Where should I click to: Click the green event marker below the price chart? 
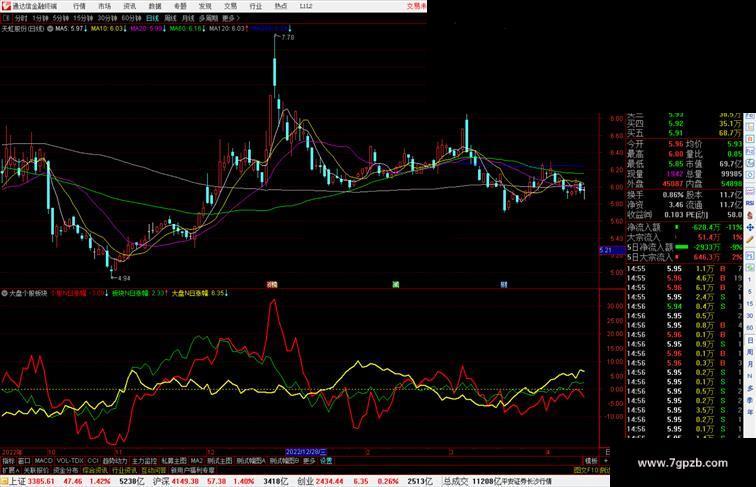(x=395, y=284)
